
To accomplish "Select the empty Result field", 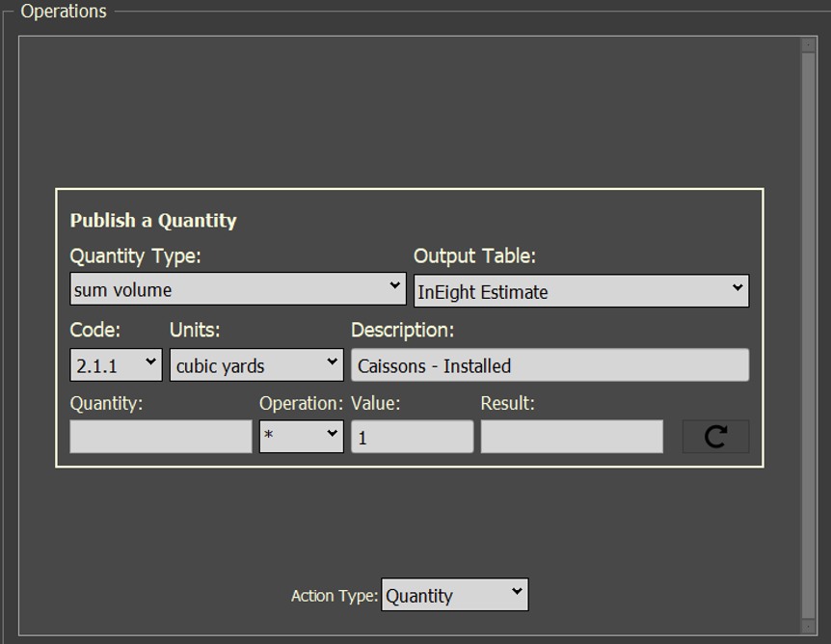I will [572, 437].
